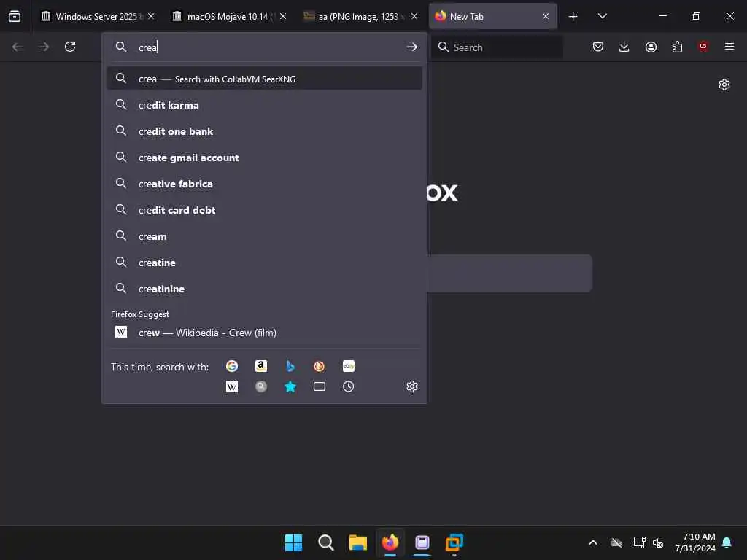Viewport: 747px width, 560px height.
Task: Open search settings from the gear icon
Action: coord(412,386)
